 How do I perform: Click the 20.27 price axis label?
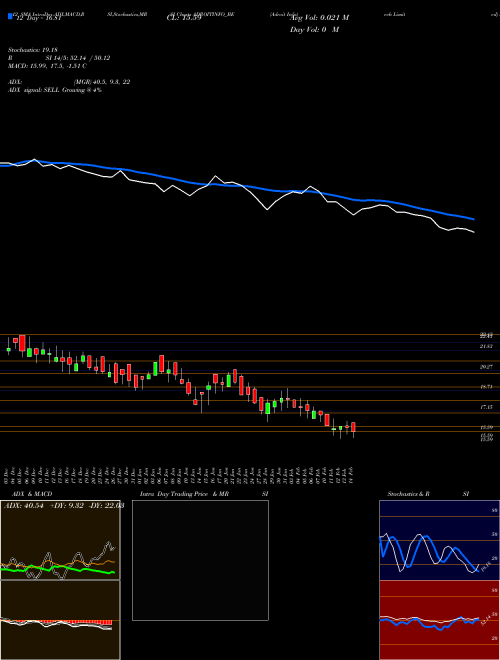[486, 367]
